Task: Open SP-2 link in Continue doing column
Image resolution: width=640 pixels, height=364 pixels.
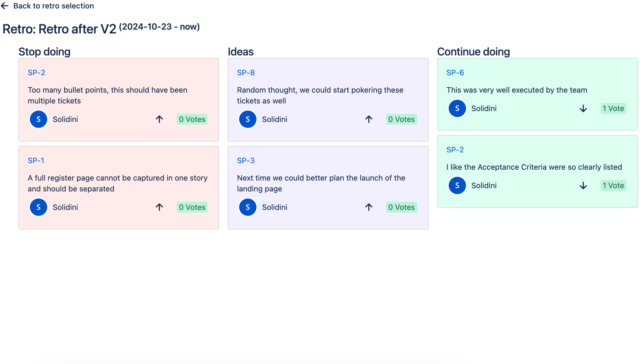Action: click(455, 150)
